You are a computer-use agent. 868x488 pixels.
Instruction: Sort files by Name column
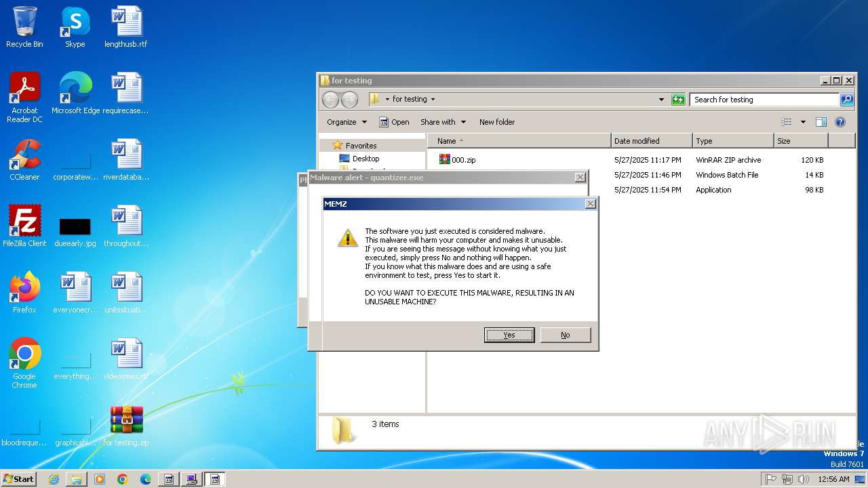519,141
